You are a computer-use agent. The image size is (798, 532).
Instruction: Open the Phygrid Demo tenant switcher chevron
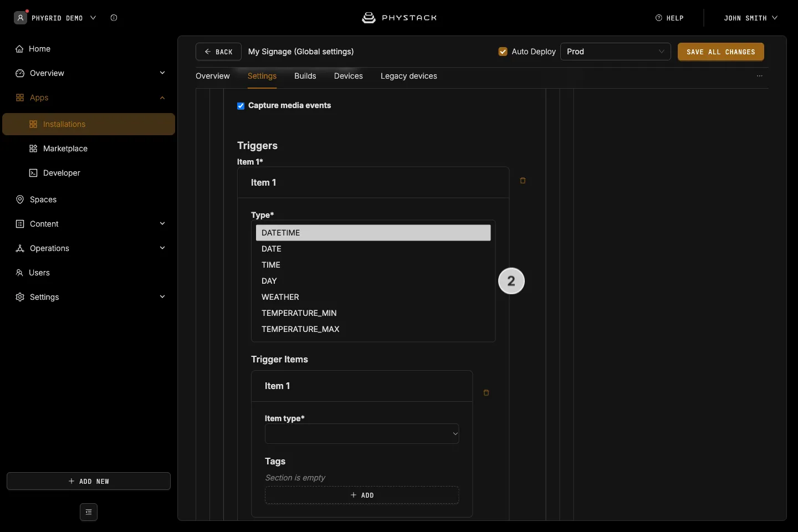coord(93,18)
